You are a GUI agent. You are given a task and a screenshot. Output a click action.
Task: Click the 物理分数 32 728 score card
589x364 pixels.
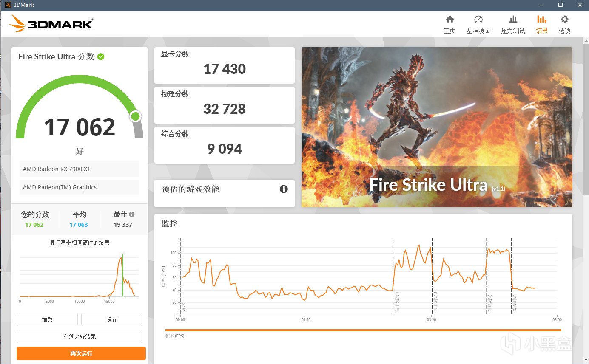click(225, 105)
